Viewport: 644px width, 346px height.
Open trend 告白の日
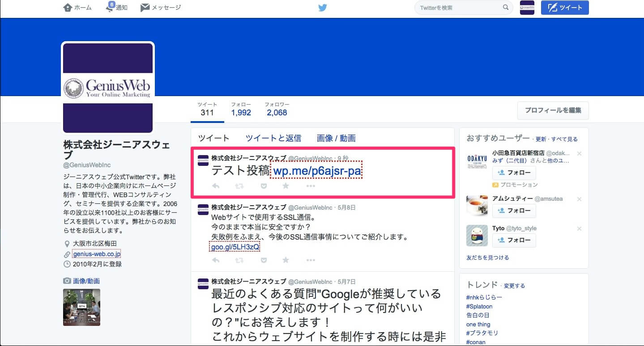click(478, 315)
